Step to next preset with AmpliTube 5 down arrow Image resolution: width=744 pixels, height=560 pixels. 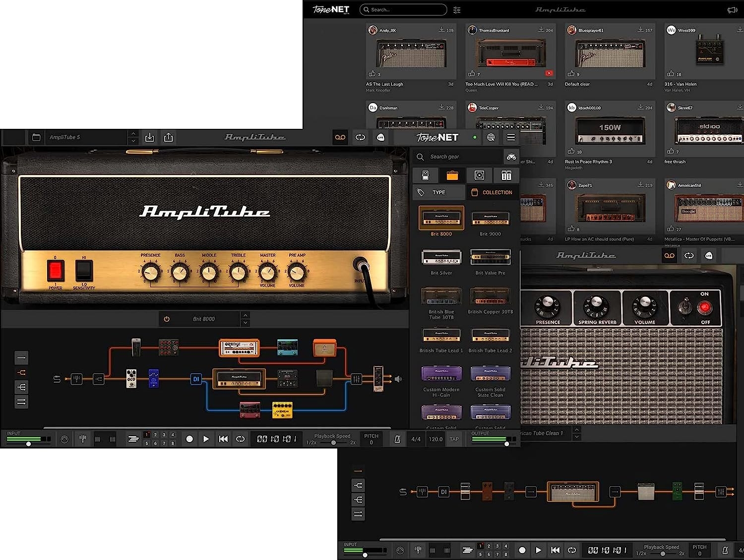pos(132,141)
